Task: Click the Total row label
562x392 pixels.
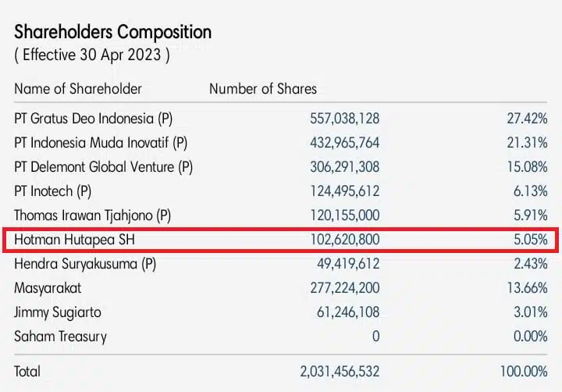Action: pos(27,371)
